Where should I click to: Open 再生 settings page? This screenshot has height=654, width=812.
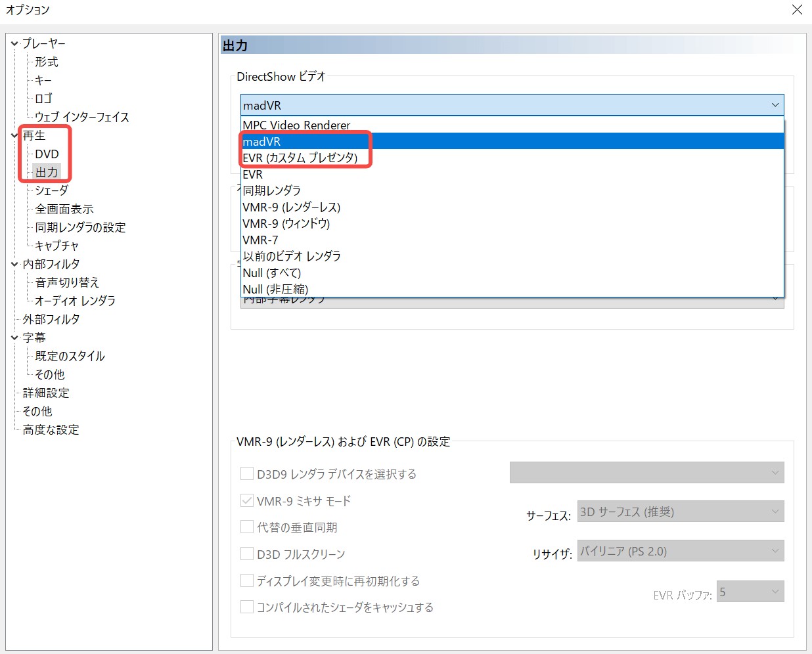pos(34,135)
